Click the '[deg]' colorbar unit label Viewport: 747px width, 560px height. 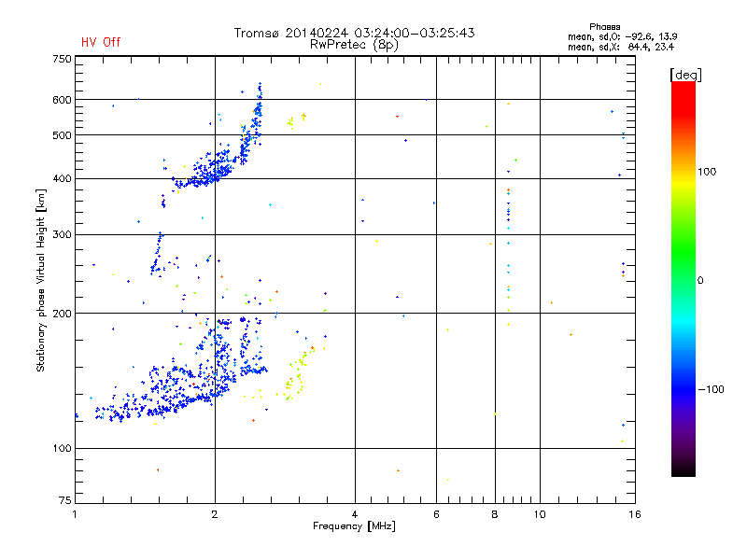click(x=686, y=75)
